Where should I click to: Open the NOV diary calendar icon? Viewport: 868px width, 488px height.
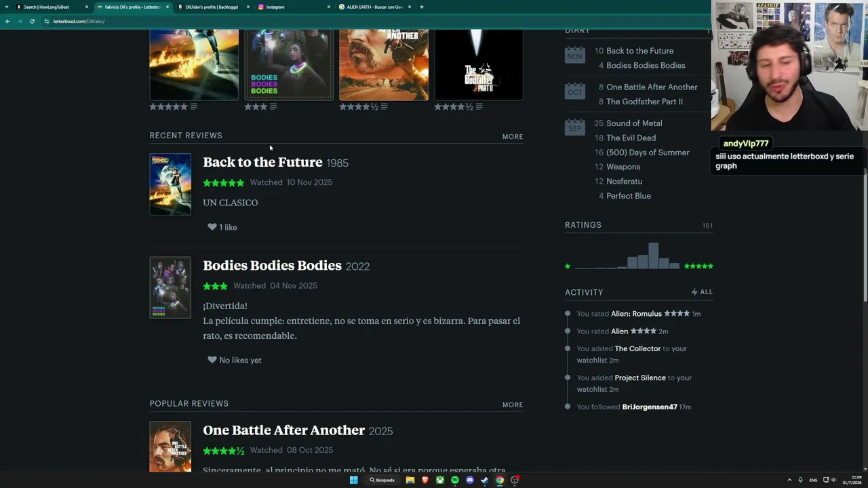[x=574, y=54]
